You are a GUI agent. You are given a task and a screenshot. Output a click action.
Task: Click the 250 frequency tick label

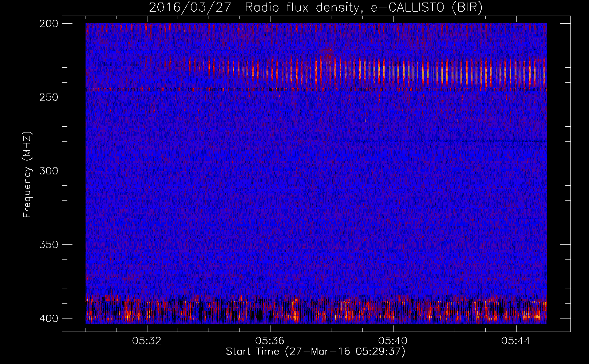click(48, 97)
